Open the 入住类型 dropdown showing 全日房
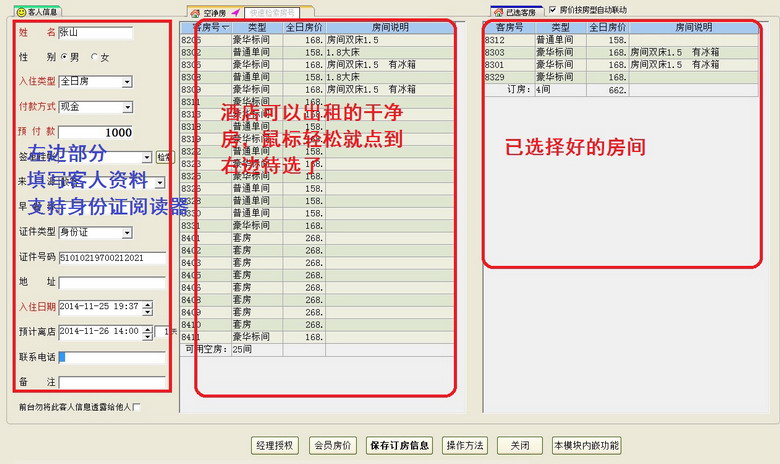 point(127,82)
